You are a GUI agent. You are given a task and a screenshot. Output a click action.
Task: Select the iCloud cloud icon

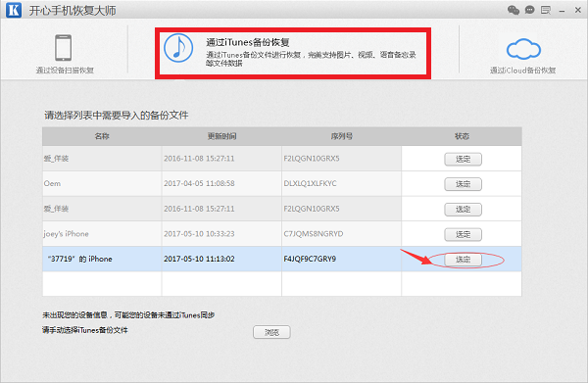(x=523, y=49)
